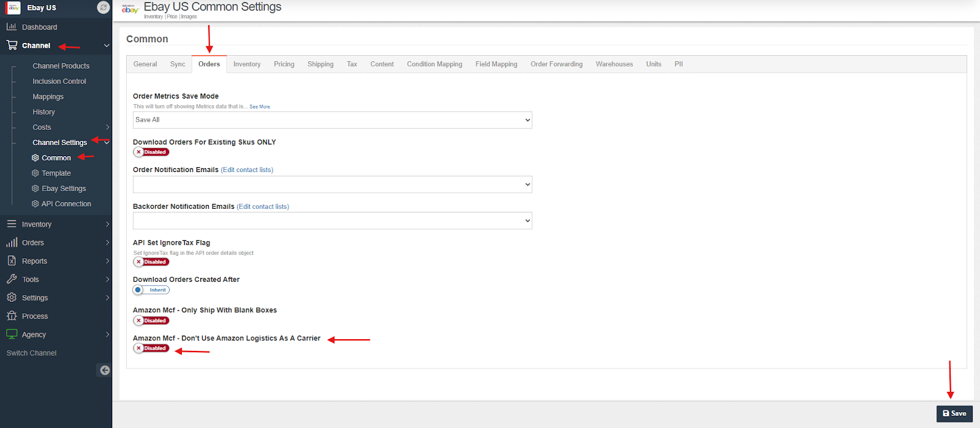Click See More under Order Metrics
The height and width of the screenshot is (428, 980).
260,107
